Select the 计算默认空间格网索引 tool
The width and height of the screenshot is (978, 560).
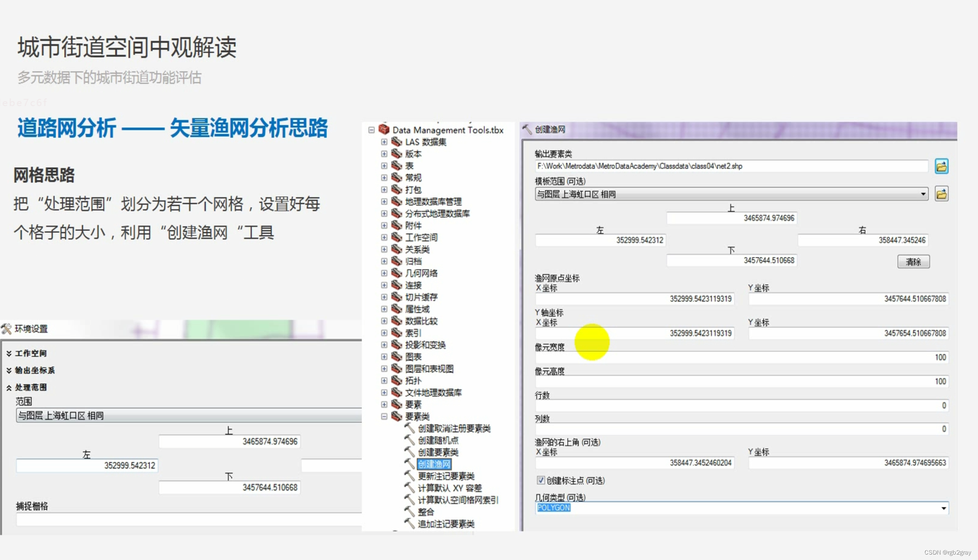point(457,500)
